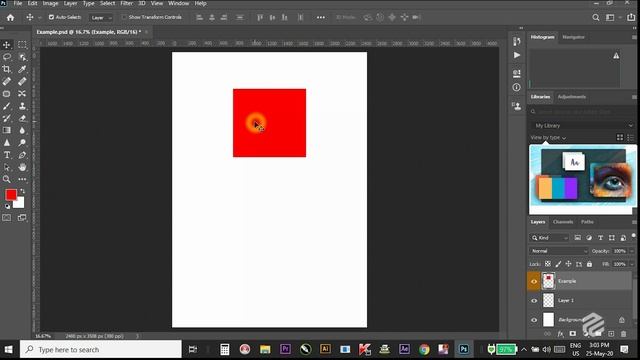Select the Brush tool
The width and height of the screenshot is (640, 360).
(7, 106)
